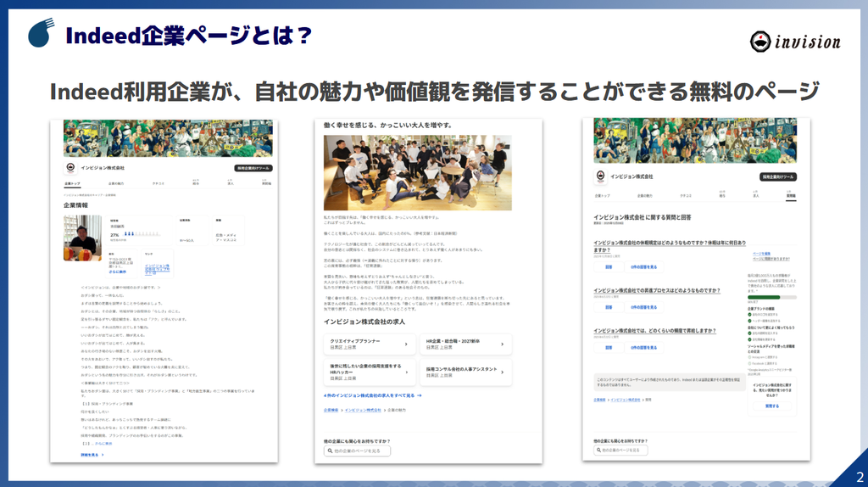
Task: Click 0件の回答を見る under 昇進プロセス question
Action: (644, 307)
